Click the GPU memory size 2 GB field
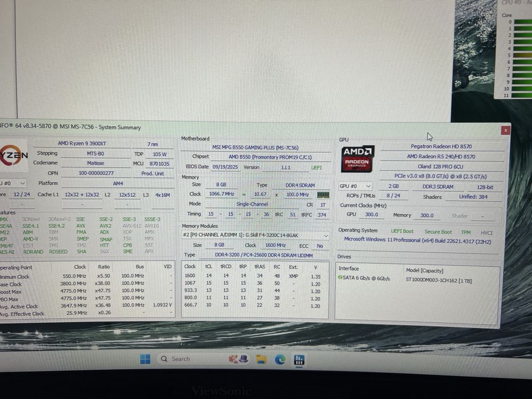The height and width of the screenshot is (399, 532). point(393,186)
